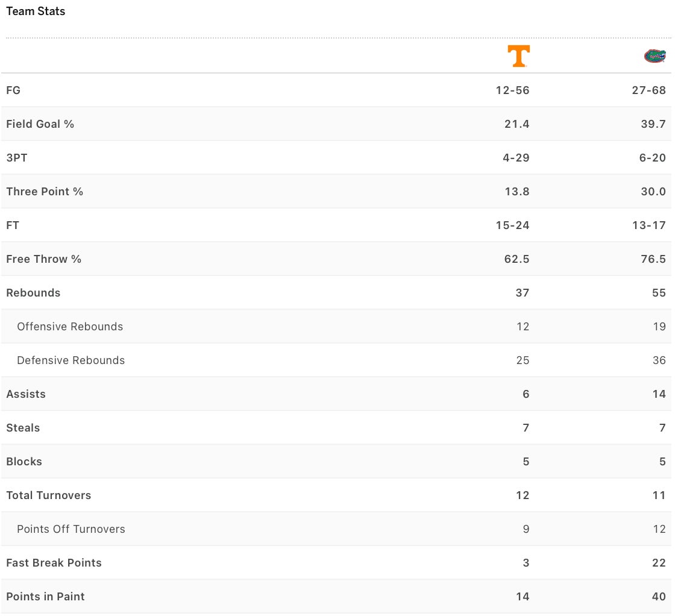Viewport: 681px width, 616px height.
Task: Click the Steals row label
Action: click(x=23, y=428)
